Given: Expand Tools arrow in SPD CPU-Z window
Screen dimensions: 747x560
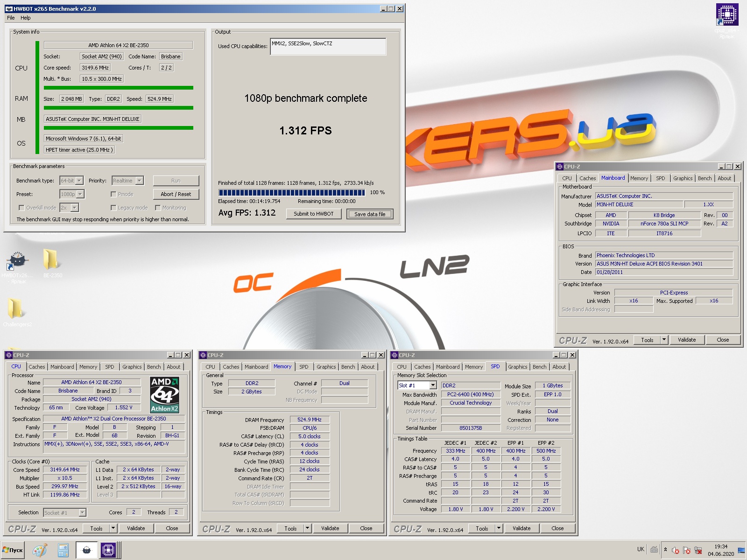Looking at the screenshot, I should pos(499,528).
